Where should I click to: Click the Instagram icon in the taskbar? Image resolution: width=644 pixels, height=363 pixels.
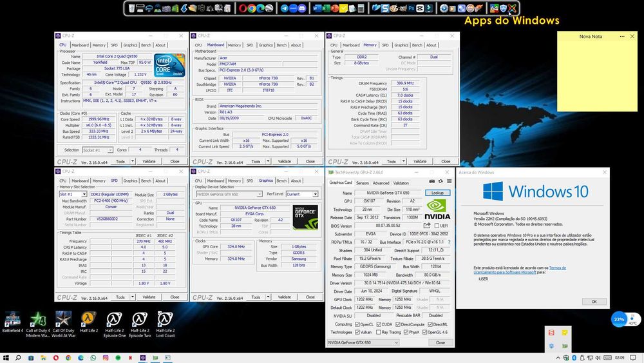(106, 358)
